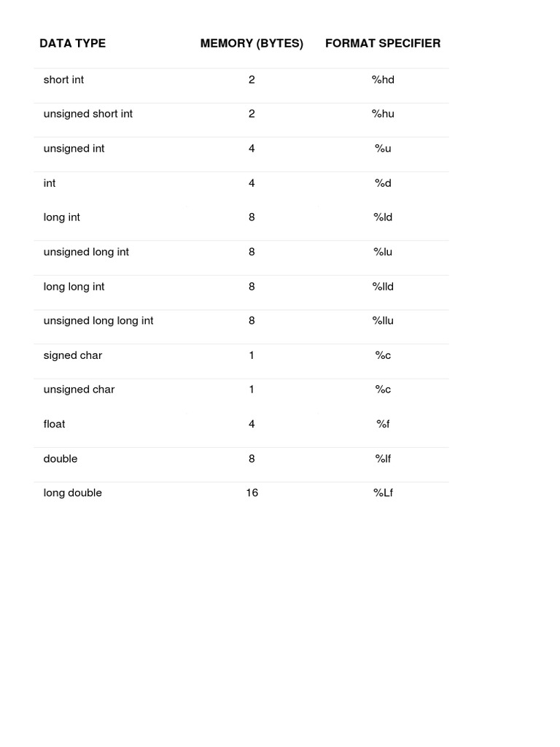
Task: Click the %u format specifier
Action: pyautogui.click(x=383, y=148)
